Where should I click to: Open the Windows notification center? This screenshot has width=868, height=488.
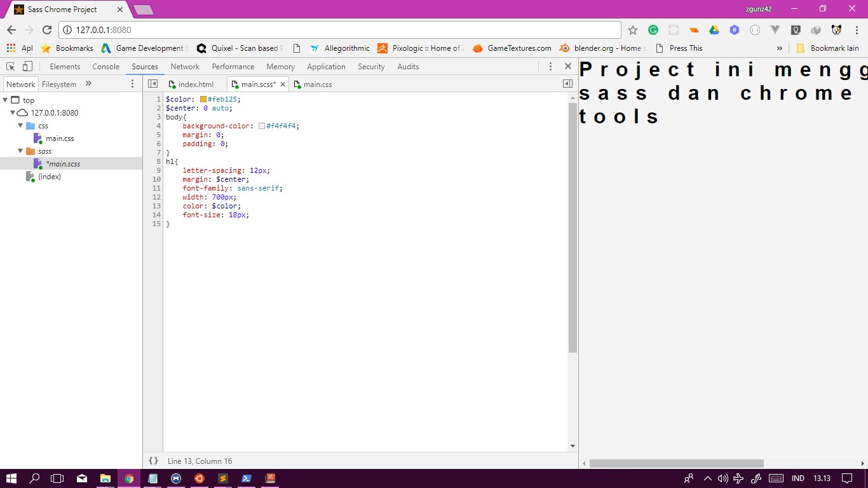tap(846, 478)
